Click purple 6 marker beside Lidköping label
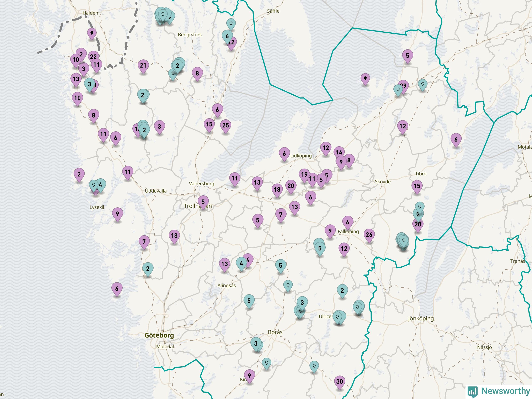 [284, 153]
